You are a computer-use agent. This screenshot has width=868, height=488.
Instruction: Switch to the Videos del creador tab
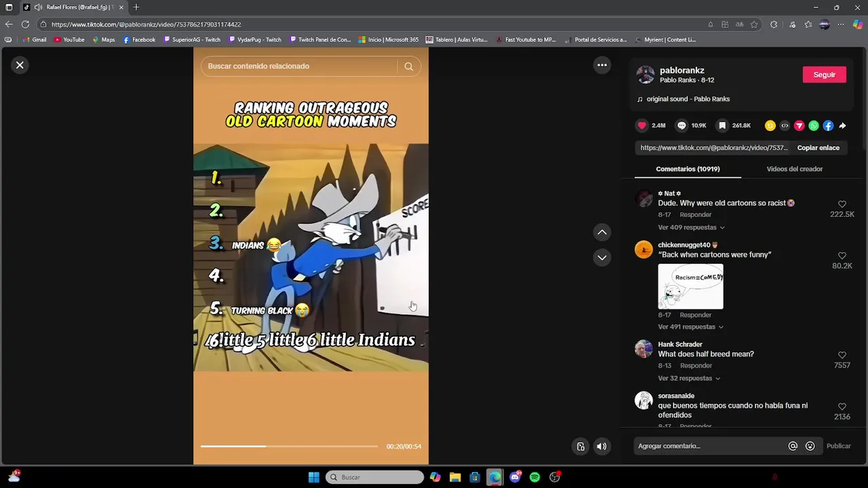[794, 169]
